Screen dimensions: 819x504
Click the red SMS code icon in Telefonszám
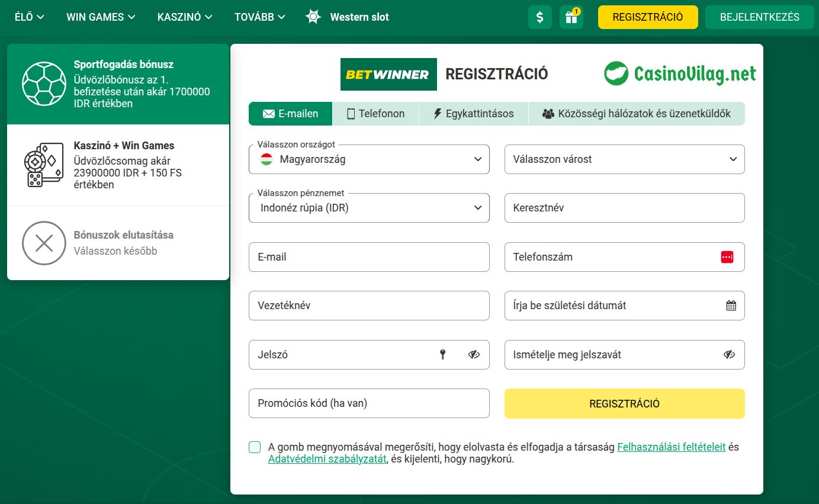click(x=727, y=257)
